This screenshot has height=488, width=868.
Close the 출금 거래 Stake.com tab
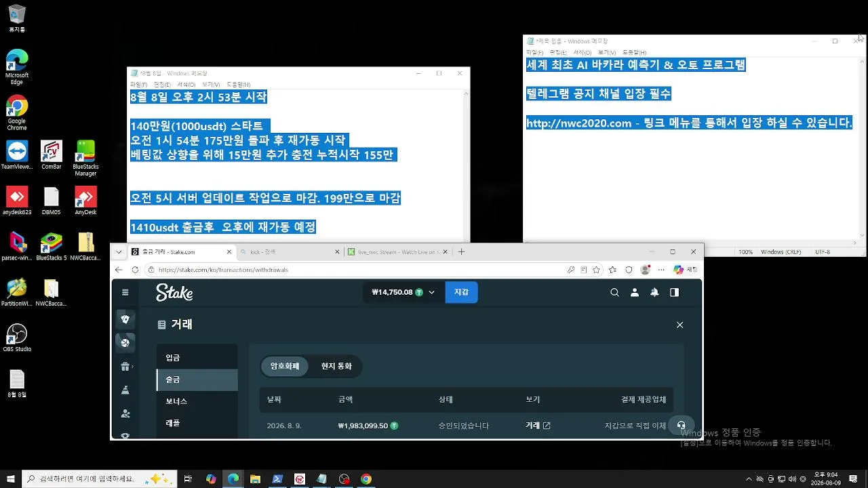(x=229, y=251)
